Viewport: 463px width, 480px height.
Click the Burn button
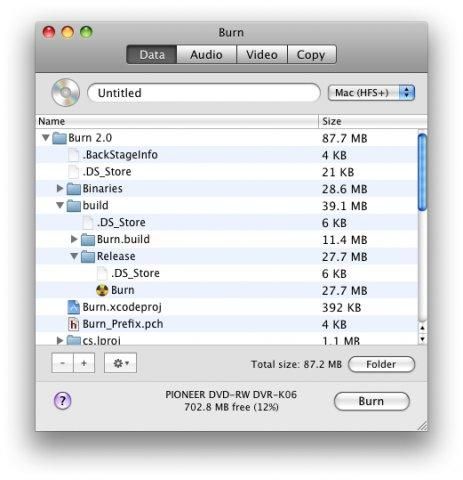[x=372, y=401]
